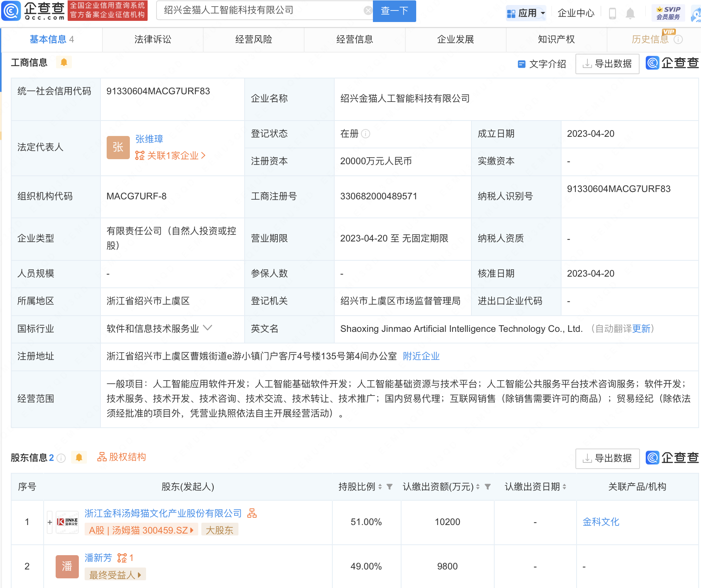Click bell icon next to 股东信息

pyautogui.click(x=79, y=457)
